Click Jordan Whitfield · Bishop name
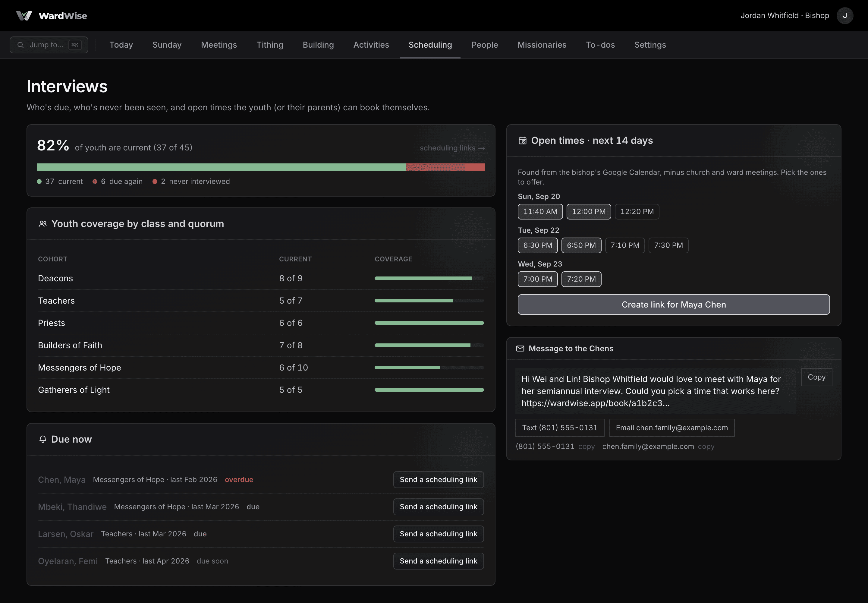This screenshot has height=603, width=868. pyautogui.click(x=785, y=15)
